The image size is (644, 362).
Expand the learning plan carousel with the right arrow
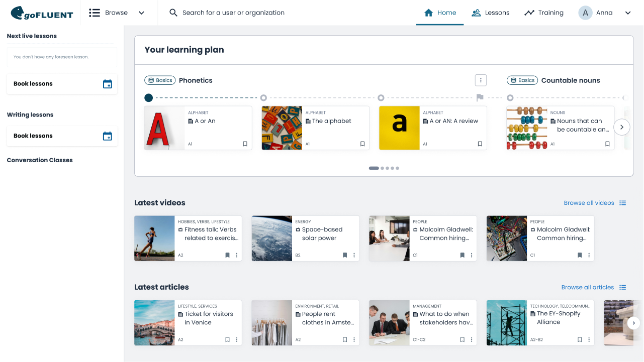click(622, 127)
